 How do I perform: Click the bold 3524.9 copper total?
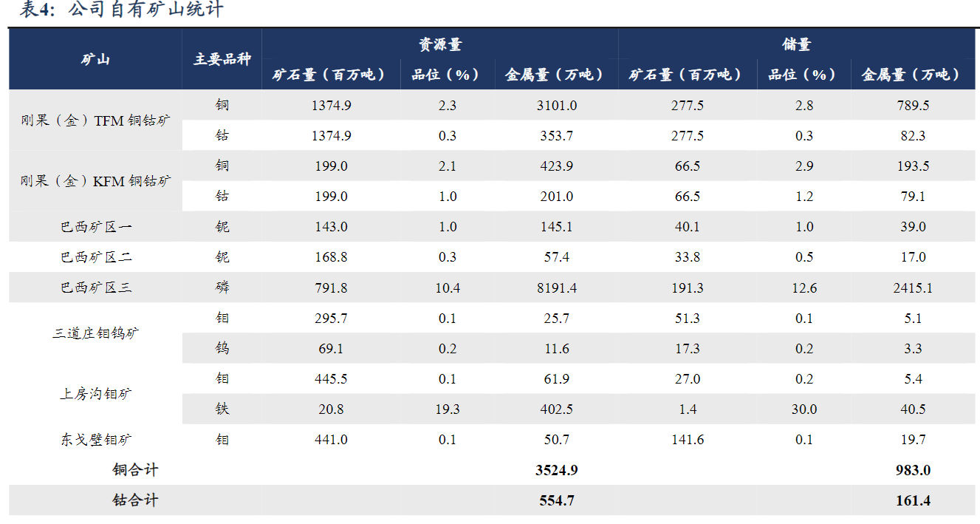556,470
